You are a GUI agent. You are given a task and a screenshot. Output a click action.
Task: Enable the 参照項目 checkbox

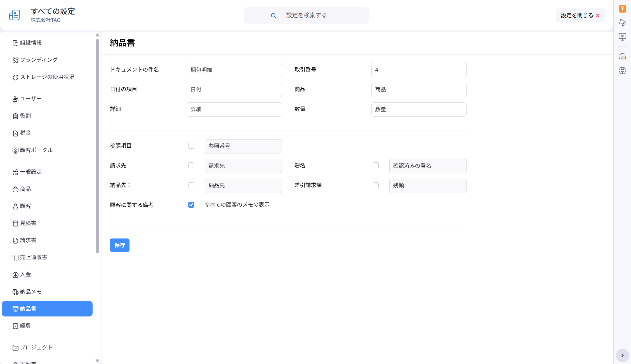191,146
